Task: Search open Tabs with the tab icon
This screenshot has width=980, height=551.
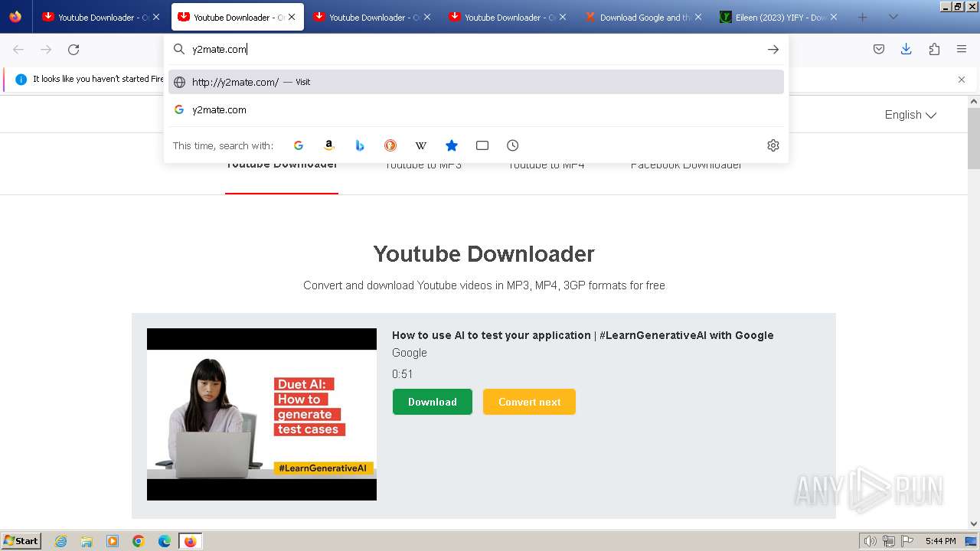Action: coord(482,145)
